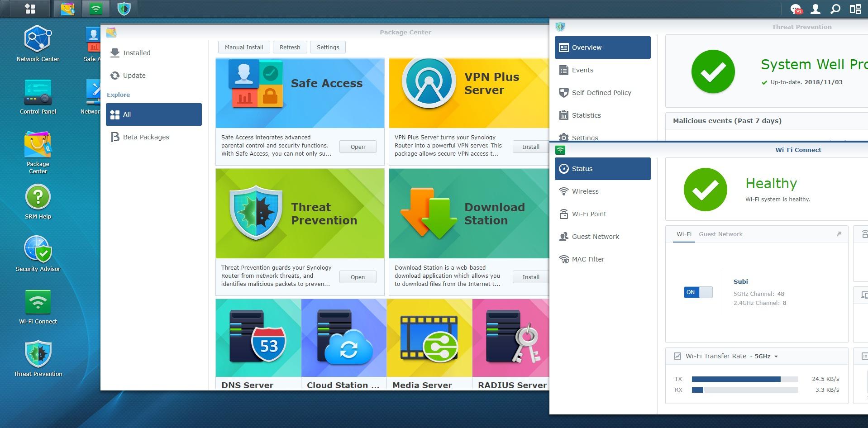Open Wi-Fi Point section

pos(603,214)
